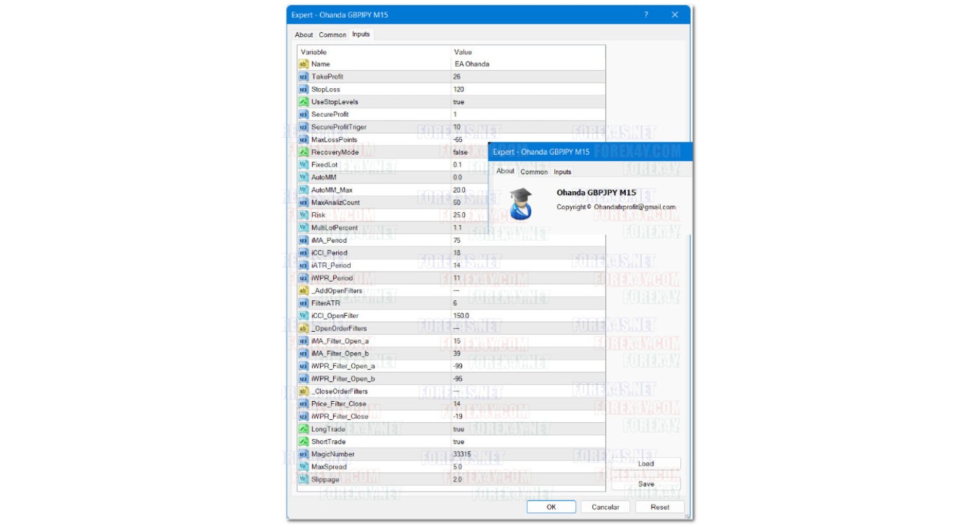Click the string icon beside Name
980x525 pixels.
point(303,64)
